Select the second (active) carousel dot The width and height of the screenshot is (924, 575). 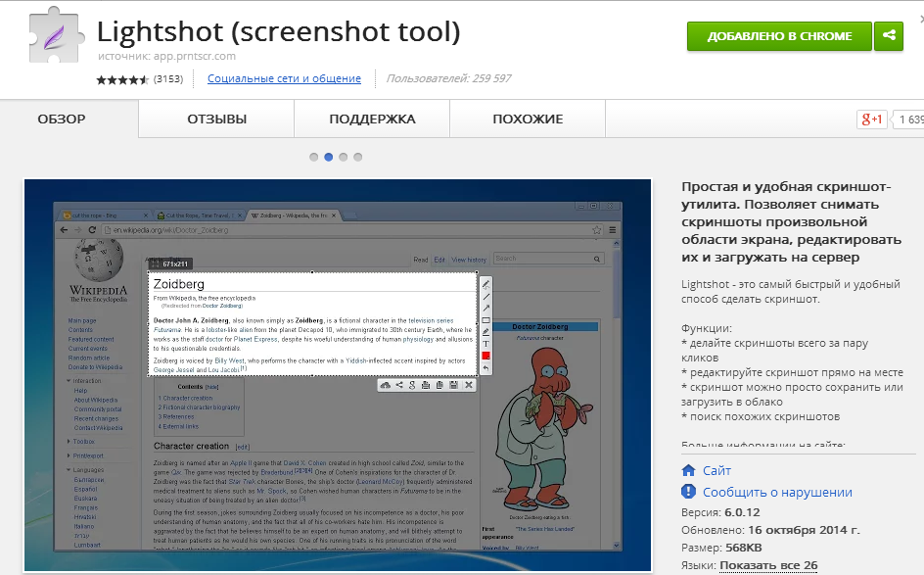328,157
